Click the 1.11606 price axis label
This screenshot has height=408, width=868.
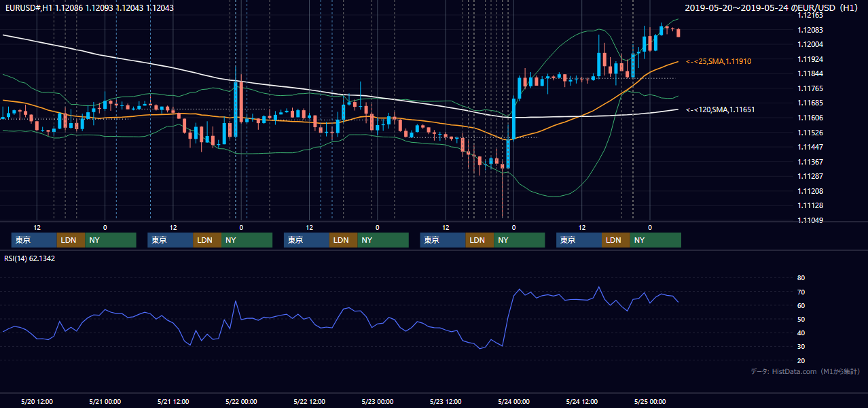point(810,118)
